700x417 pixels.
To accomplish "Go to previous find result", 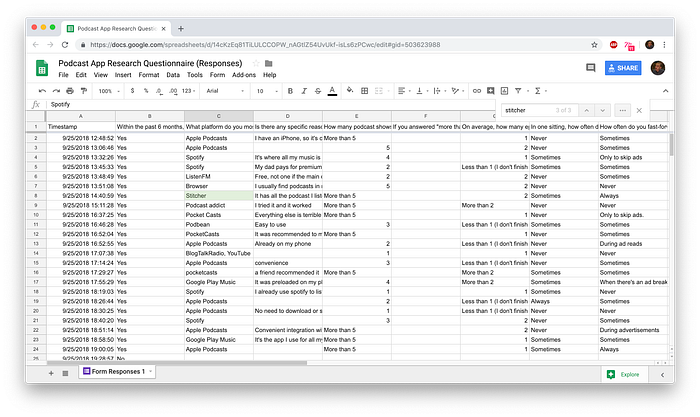I will click(587, 110).
